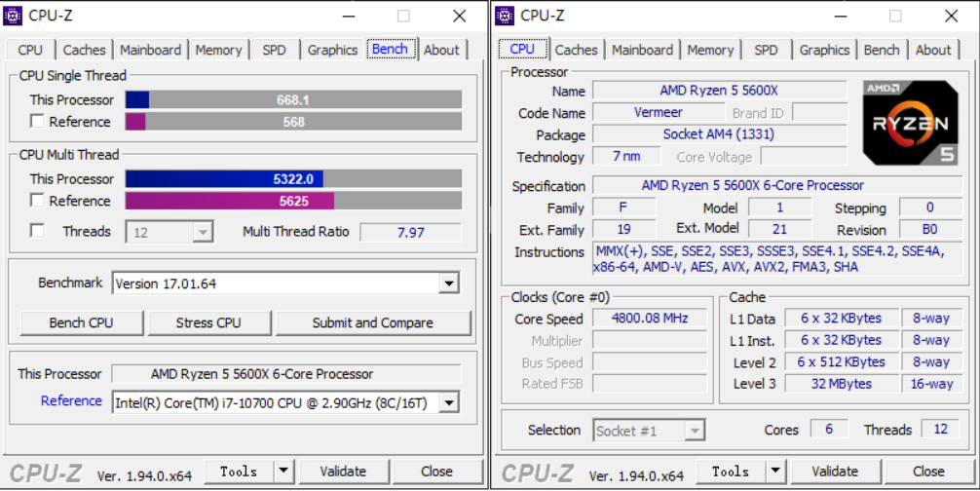980x491 pixels.
Task: Click the Bench CPU button
Action: [x=81, y=323]
